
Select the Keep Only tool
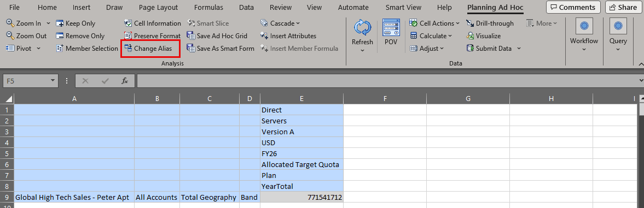76,23
